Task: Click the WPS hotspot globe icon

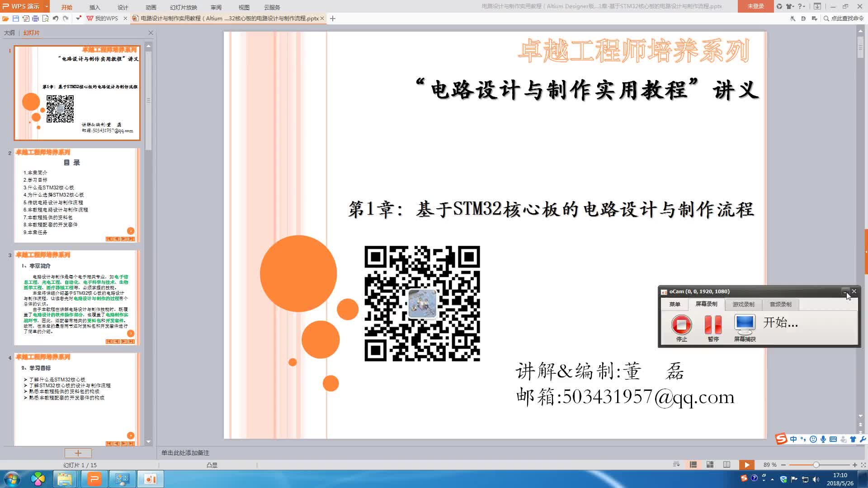Action: tap(779, 6)
